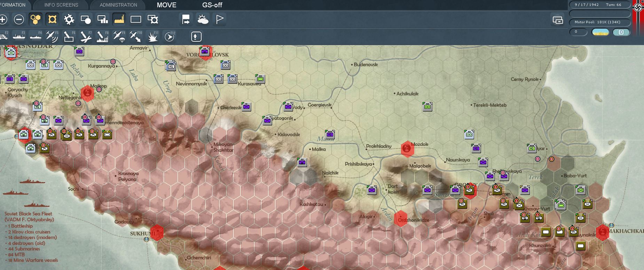
Task: Toggle the factory overlay button
Action: click(x=119, y=19)
